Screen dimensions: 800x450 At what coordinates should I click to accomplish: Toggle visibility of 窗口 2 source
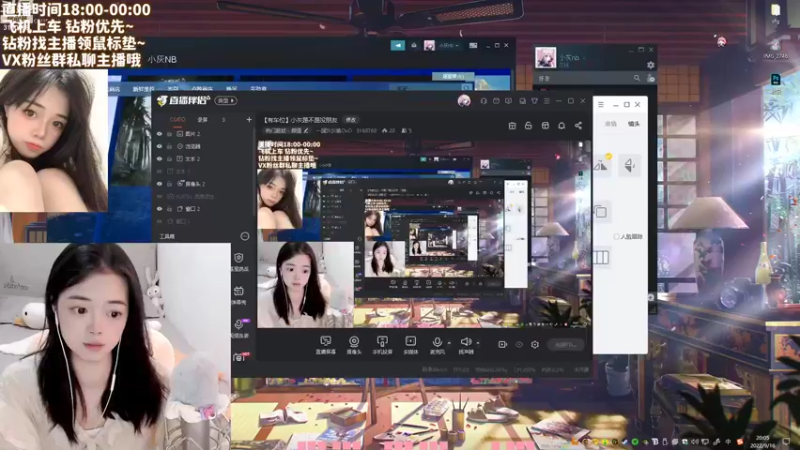[x=159, y=209]
